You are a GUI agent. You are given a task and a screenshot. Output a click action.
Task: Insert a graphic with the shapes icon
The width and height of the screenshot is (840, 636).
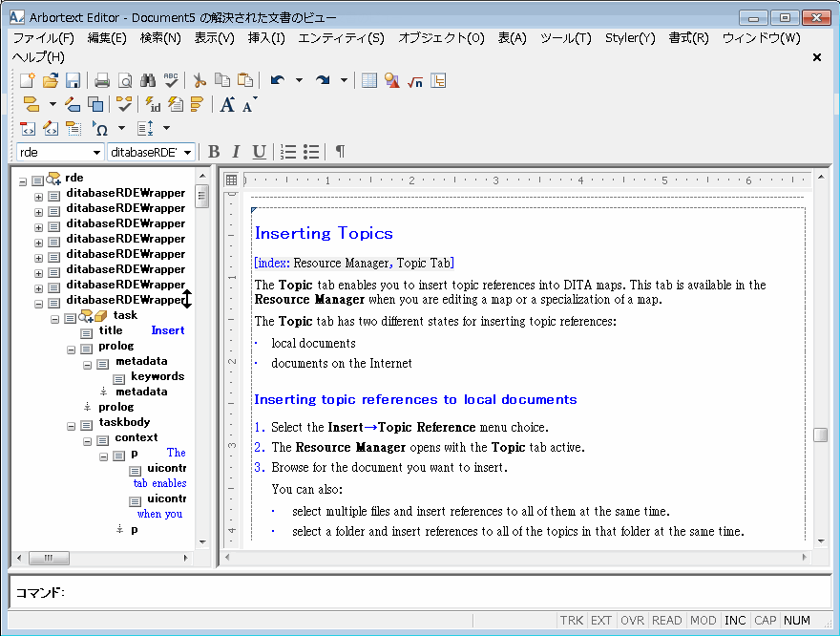point(392,80)
